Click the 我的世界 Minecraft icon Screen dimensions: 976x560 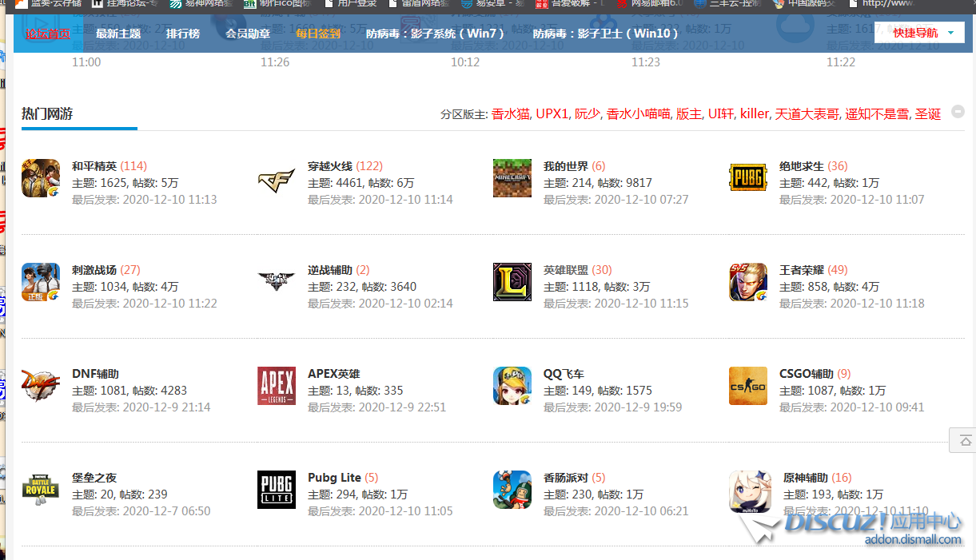tap(512, 178)
